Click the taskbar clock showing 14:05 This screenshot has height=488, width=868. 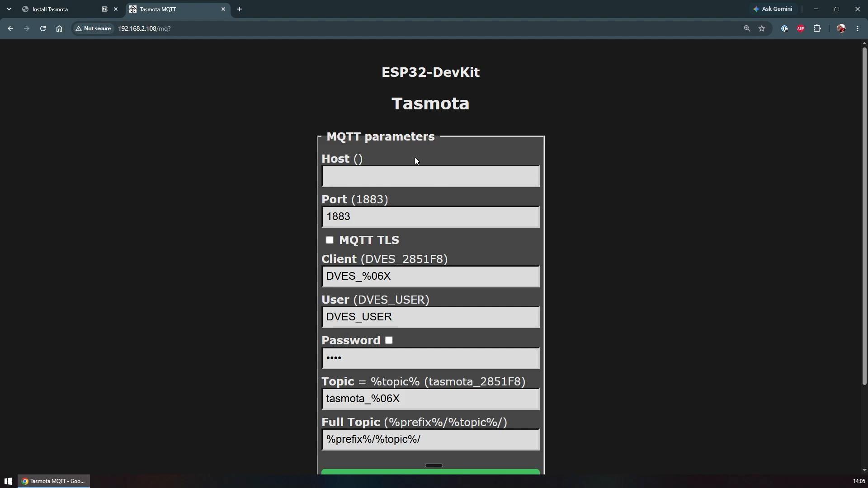click(x=859, y=481)
